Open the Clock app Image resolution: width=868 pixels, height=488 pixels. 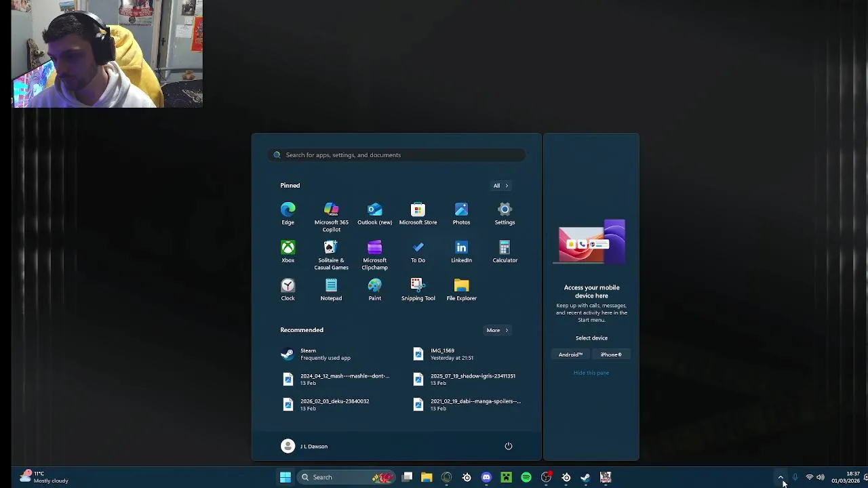[x=288, y=289]
